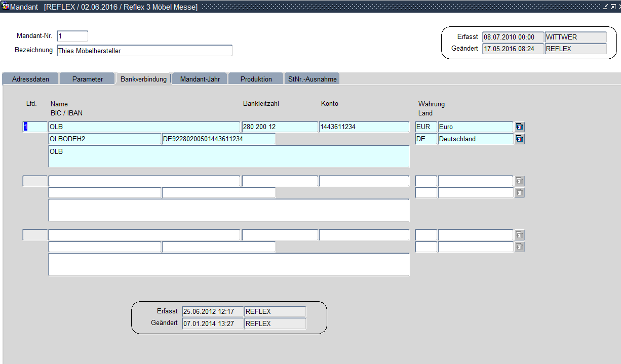Select the Konto field 1443611234
The width and height of the screenshot is (621, 364).
point(364,127)
